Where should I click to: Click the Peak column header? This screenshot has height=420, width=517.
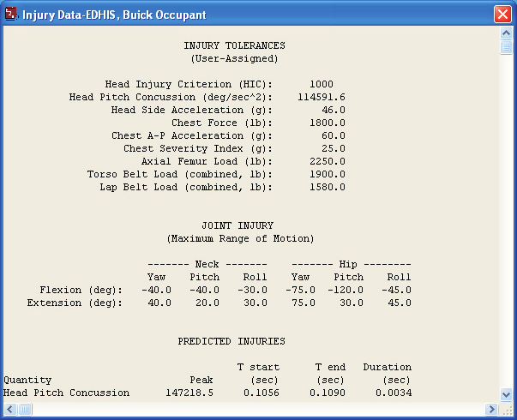(x=201, y=380)
